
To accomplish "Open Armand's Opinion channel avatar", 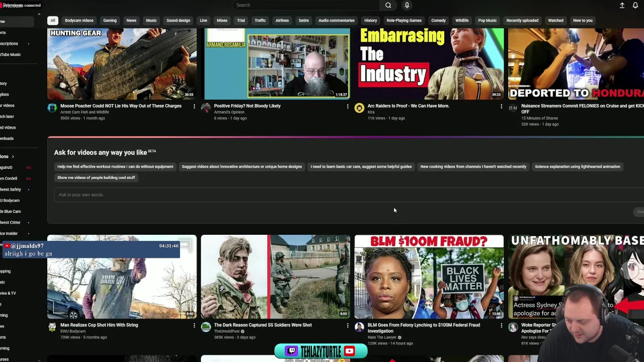I will pos(205,108).
